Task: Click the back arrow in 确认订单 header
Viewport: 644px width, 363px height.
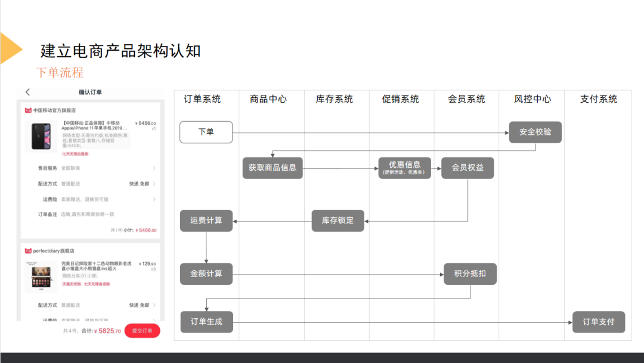Action: click(x=27, y=92)
